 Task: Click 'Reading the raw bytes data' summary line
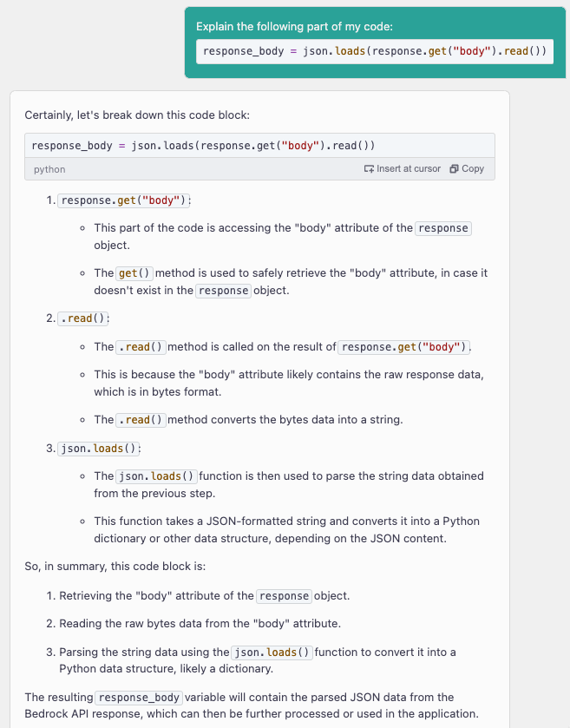tap(200, 624)
